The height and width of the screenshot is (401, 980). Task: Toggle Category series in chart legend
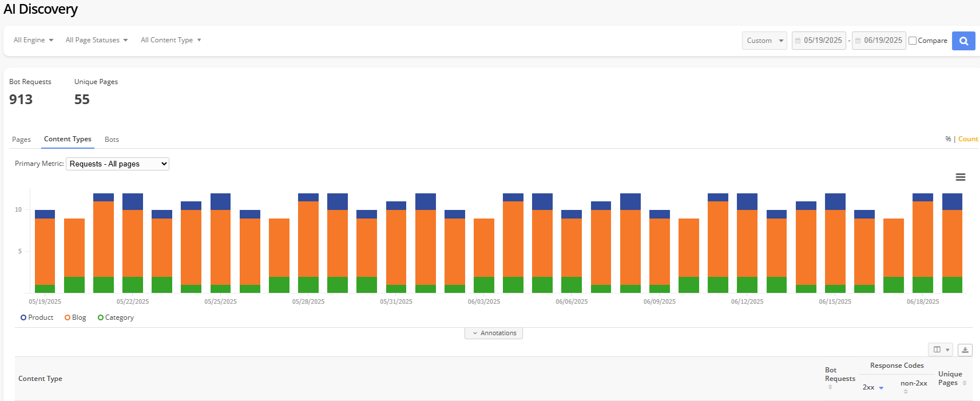pos(116,317)
